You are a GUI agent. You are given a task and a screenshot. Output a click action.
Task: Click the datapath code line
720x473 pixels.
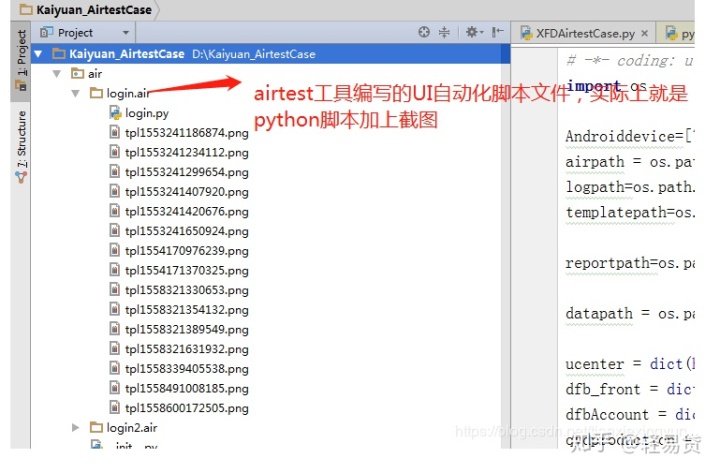tap(630, 314)
